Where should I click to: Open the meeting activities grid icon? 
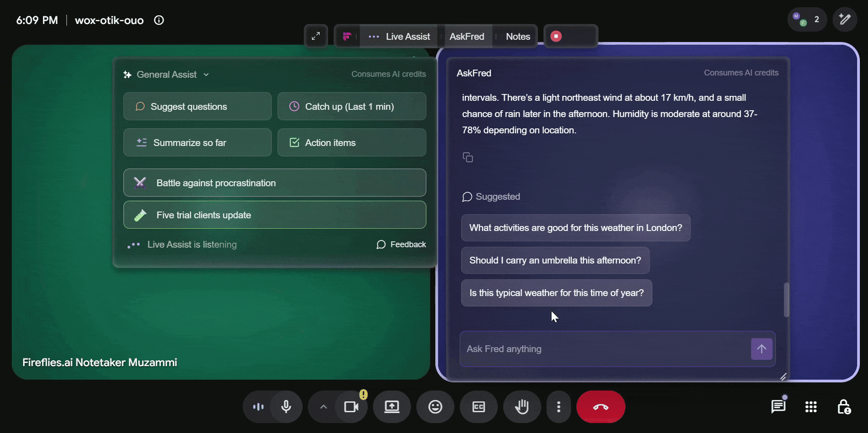[x=811, y=407]
